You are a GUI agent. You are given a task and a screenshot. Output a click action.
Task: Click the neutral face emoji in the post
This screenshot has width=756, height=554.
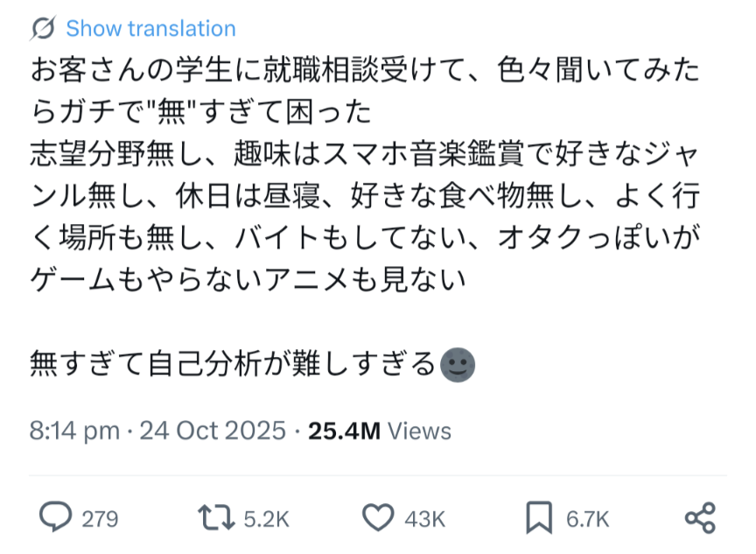pos(457,362)
